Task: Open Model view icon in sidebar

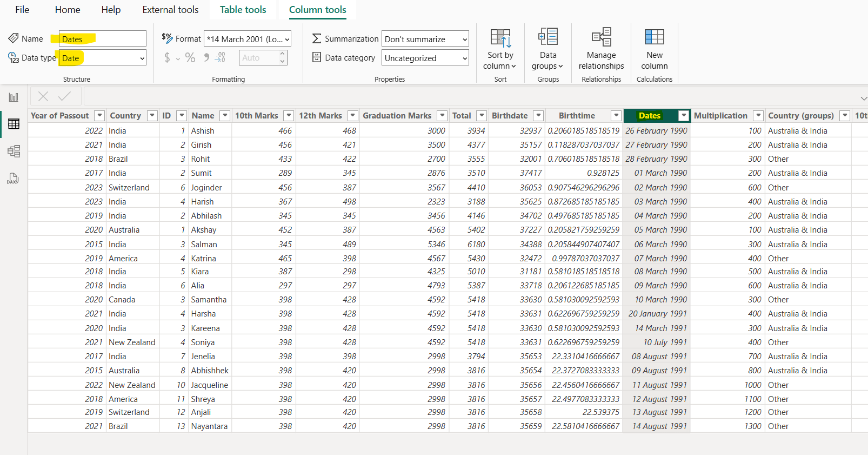Action: pyautogui.click(x=14, y=151)
